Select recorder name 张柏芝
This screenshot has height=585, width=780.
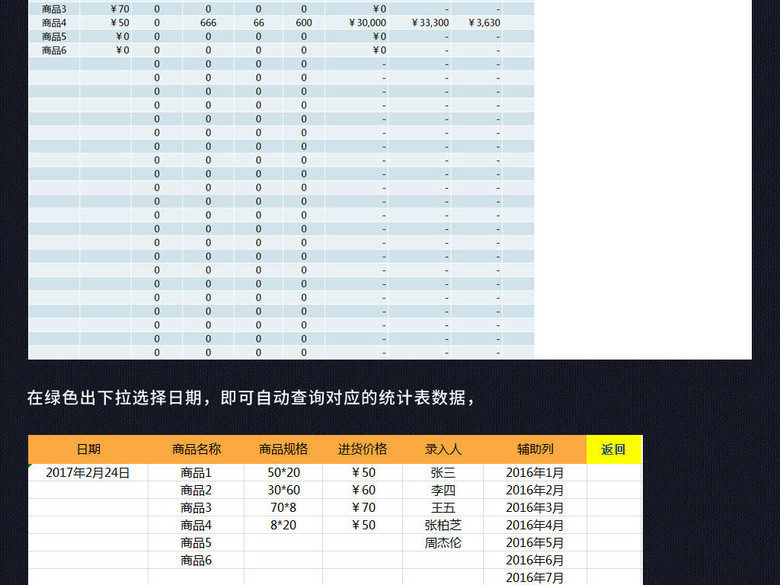pyautogui.click(x=443, y=525)
